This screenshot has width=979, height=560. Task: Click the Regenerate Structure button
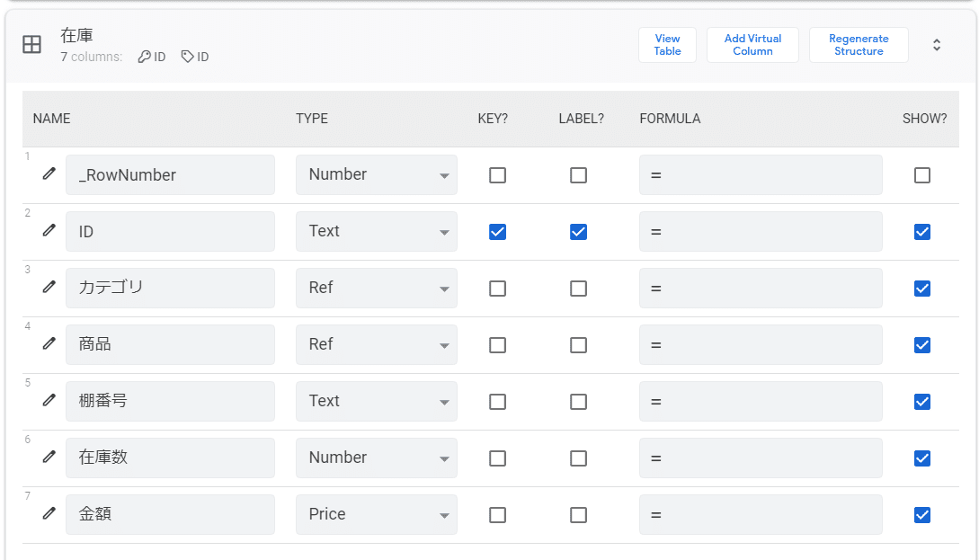pos(858,45)
